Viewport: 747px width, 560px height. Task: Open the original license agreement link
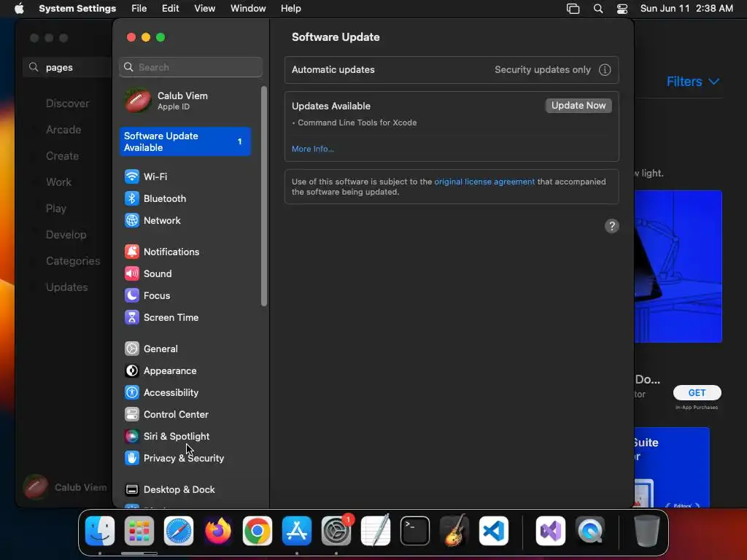click(x=484, y=182)
